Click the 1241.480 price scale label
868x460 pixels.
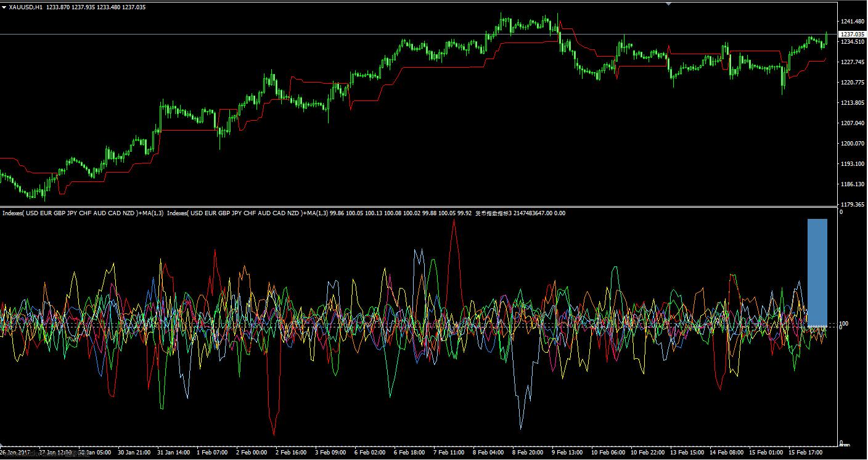(852, 22)
